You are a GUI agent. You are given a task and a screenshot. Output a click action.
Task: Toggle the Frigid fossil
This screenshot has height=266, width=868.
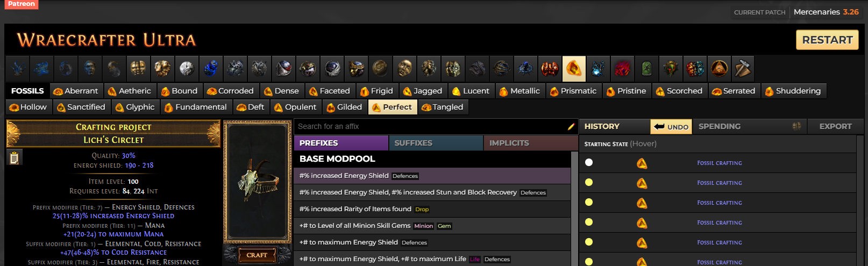click(x=376, y=91)
